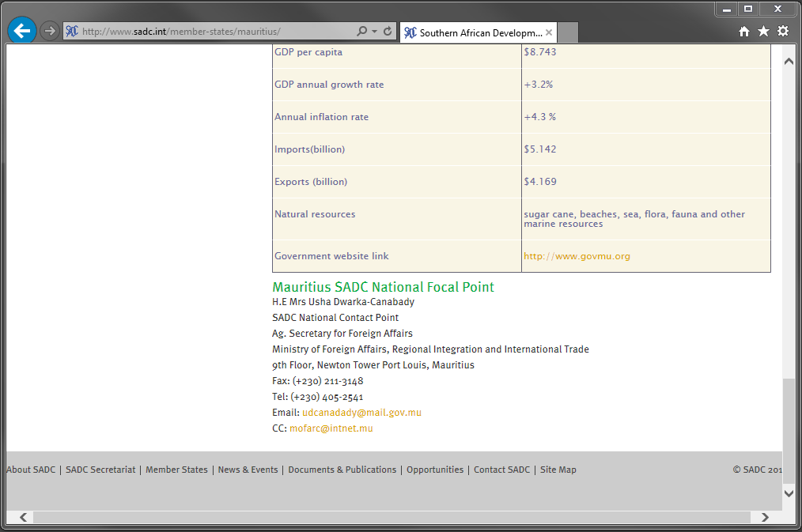802x532 pixels.
Task: Go back using the blue Back arrow
Action: tap(22, 31)
